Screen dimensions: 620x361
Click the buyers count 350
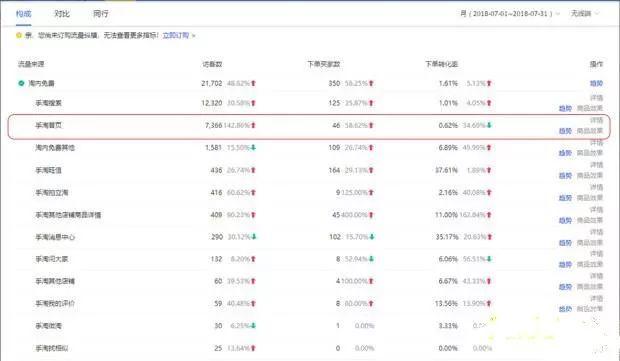[334, 83]
